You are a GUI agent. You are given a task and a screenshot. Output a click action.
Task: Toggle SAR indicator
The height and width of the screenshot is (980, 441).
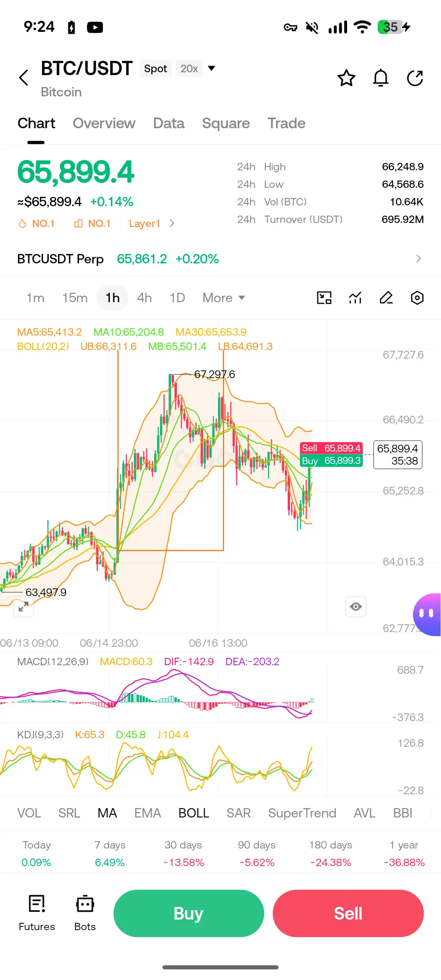238,813
